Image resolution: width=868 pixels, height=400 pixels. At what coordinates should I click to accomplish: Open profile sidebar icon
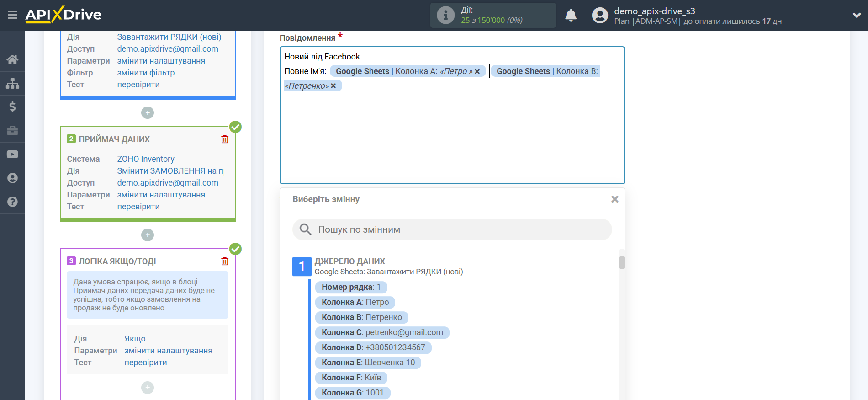pyautogui.click(x=12, y=178)
